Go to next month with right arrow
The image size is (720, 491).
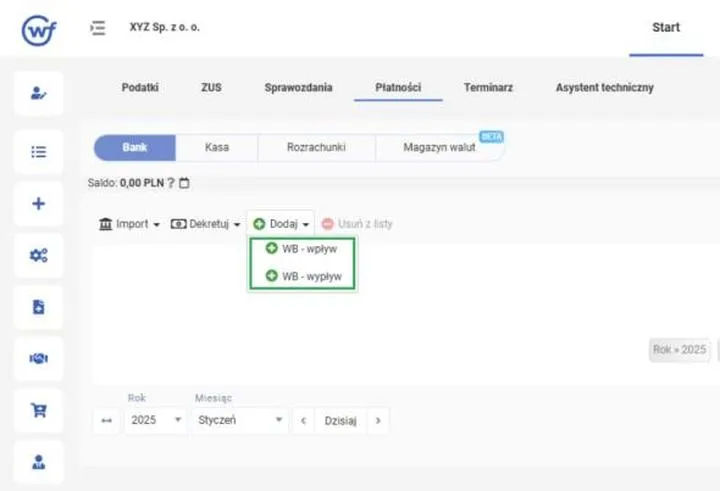[x=378, y=421]
